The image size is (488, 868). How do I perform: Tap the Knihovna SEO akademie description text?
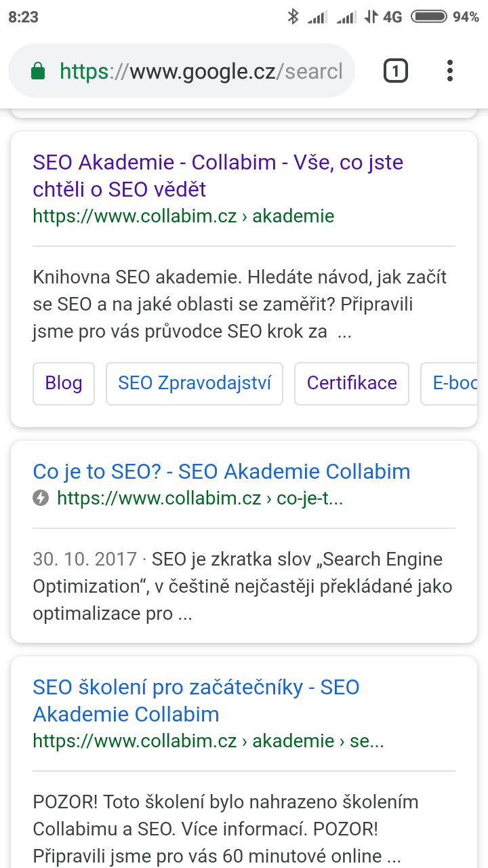240,304
